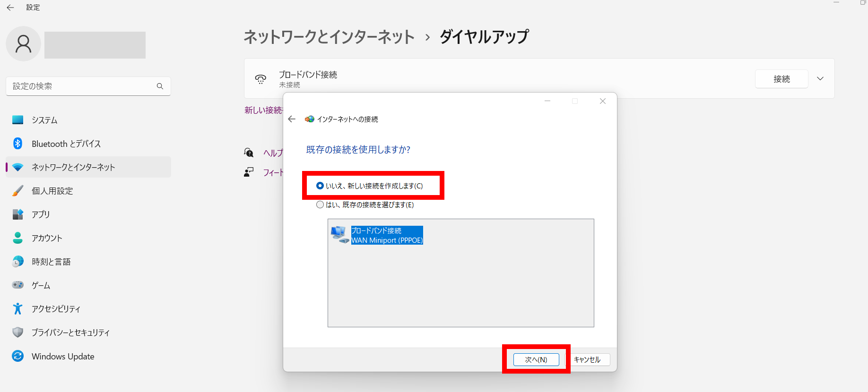Click the Windows Update sync icon

click(17, 356)
